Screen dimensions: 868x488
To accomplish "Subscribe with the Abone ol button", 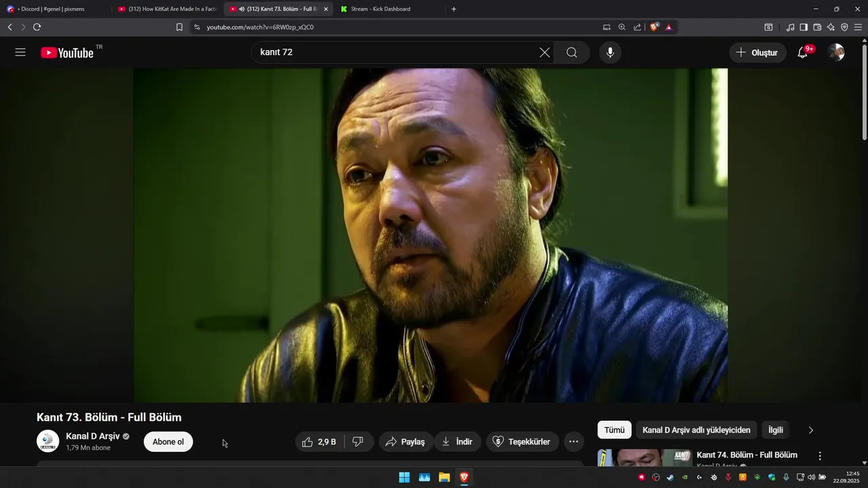I will tap(168, 442).
